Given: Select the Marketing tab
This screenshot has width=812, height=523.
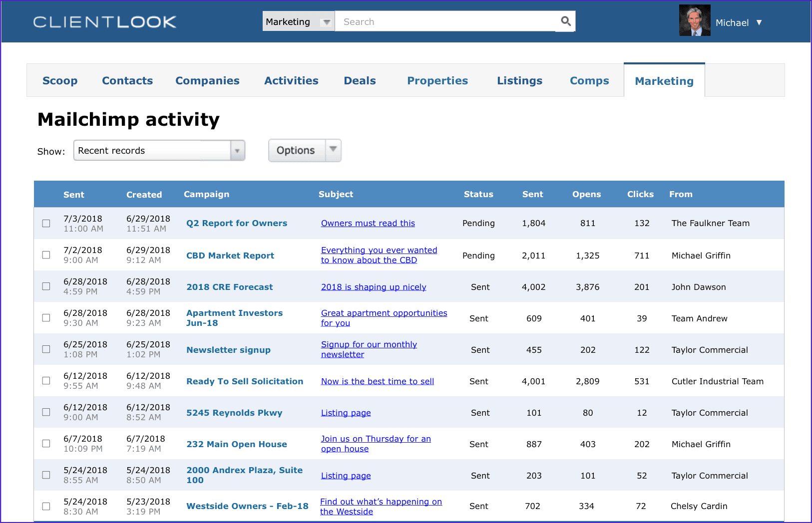Looking at the screenshot, I should pyautogui.click(x=664, y=81).
